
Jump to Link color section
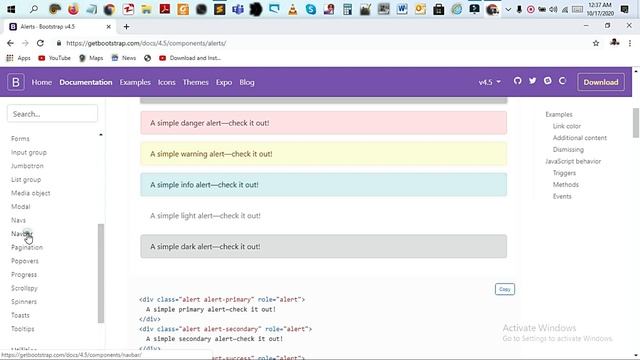[x=567, y=126]
